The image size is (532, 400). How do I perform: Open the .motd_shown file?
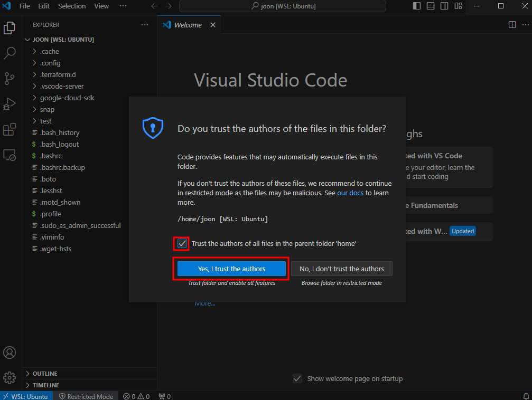pyautogui.click(x=90, y=202)
